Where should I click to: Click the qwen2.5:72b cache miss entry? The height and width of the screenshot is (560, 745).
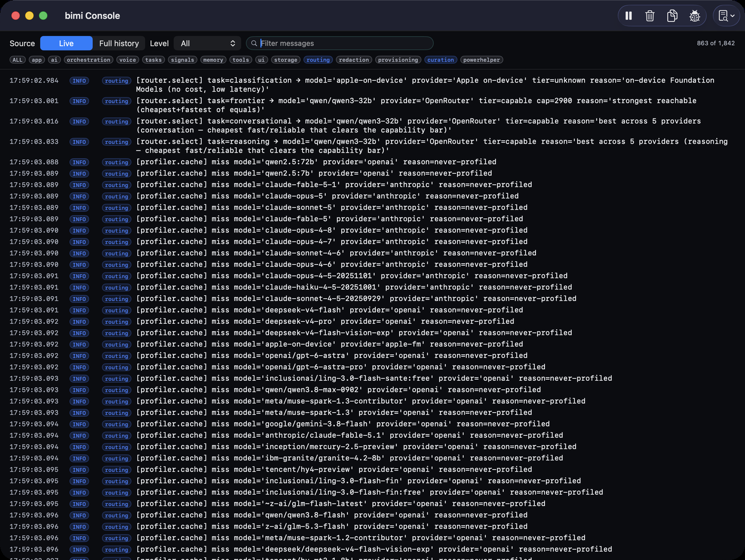coord(372,162)
